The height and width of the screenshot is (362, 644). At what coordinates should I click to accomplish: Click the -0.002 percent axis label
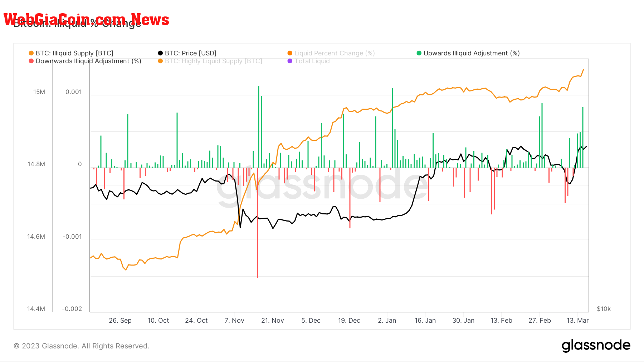(72, 309)
